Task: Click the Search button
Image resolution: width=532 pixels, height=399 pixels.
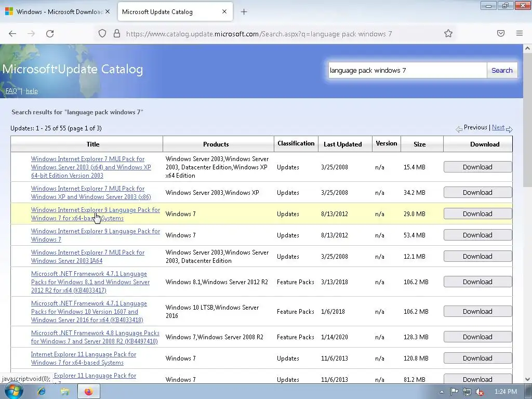Action: click(502, 70)
